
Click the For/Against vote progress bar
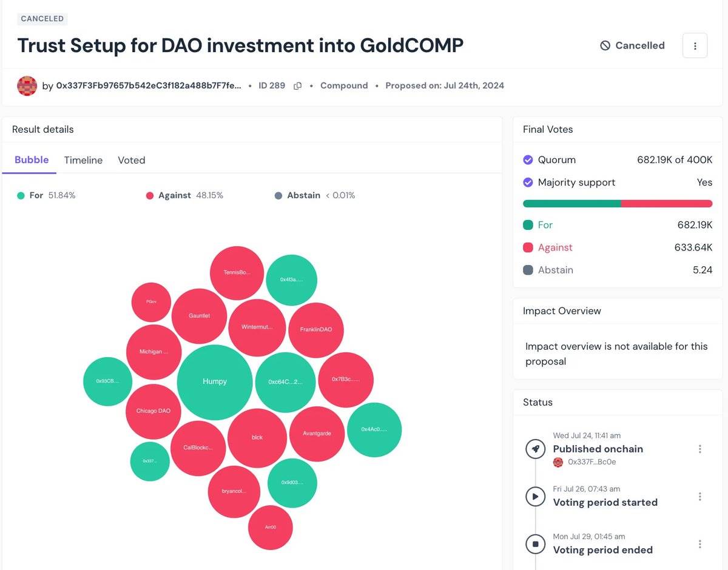617,204
